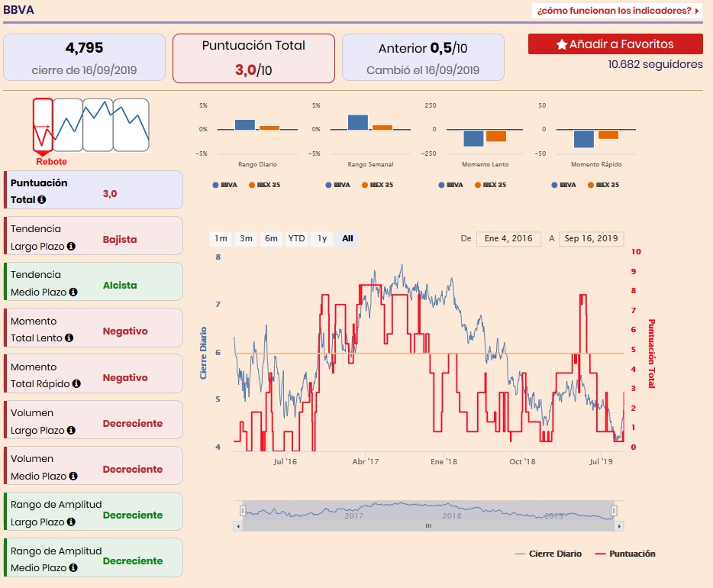Click the Rebote phase marker icon

[43, 125]
